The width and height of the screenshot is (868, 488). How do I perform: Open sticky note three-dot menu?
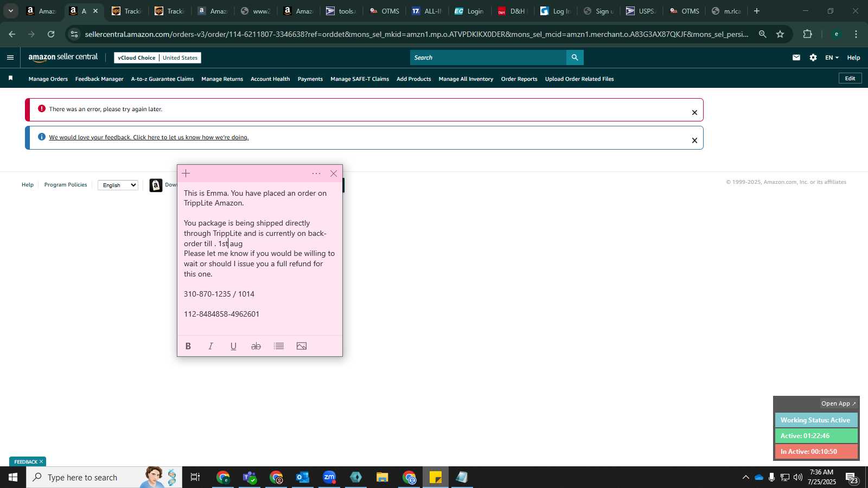[x=316, y=174]
